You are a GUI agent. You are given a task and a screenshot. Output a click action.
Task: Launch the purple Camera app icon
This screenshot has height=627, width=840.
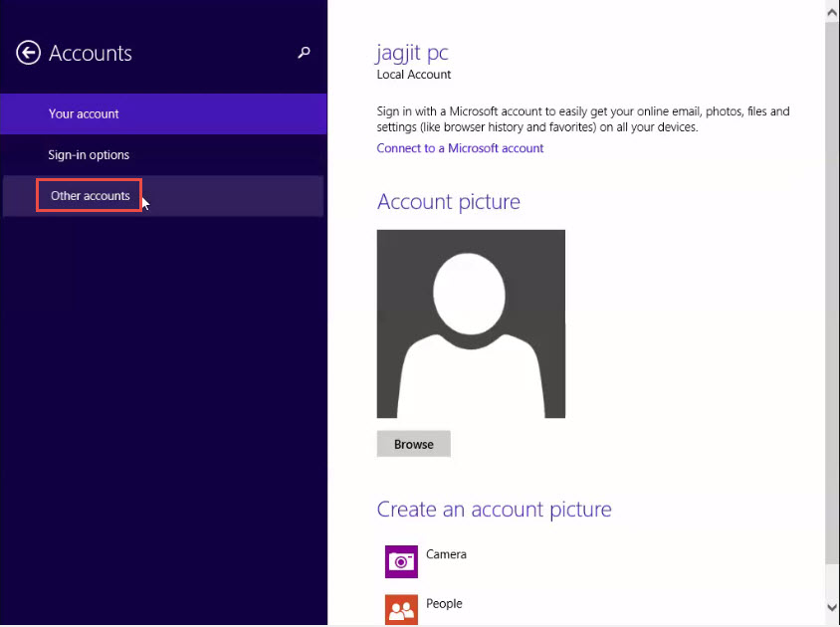[x=401, y=561]
